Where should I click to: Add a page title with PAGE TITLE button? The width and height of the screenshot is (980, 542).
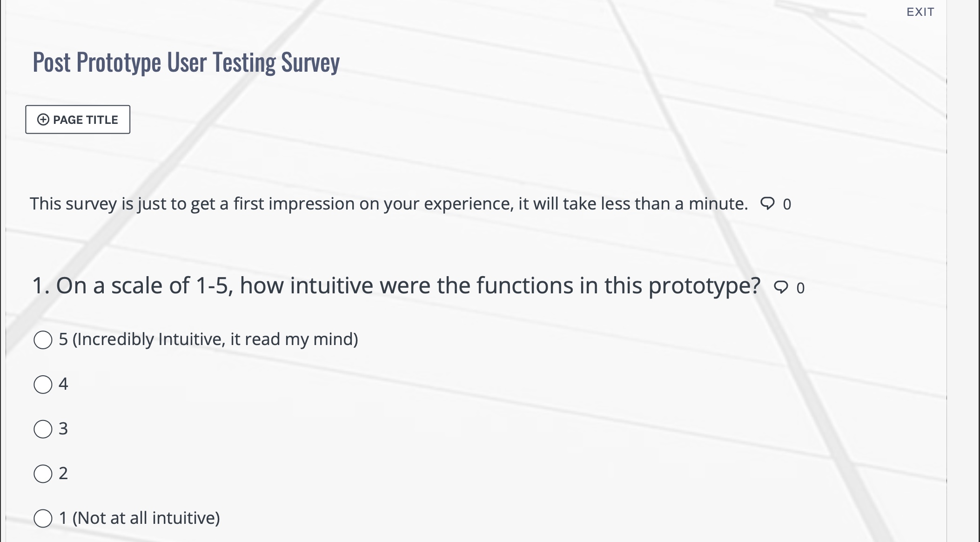click(x=78, y=120)
